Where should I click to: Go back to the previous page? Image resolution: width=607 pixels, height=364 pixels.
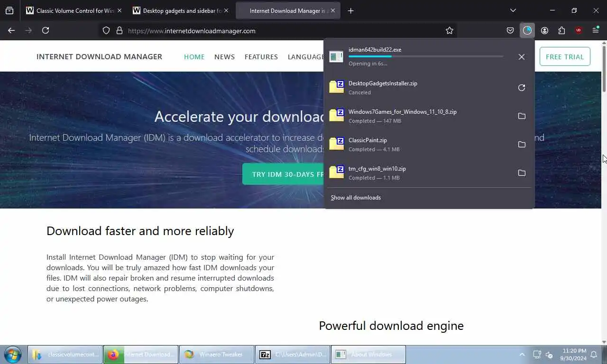[x=11, y=30]
